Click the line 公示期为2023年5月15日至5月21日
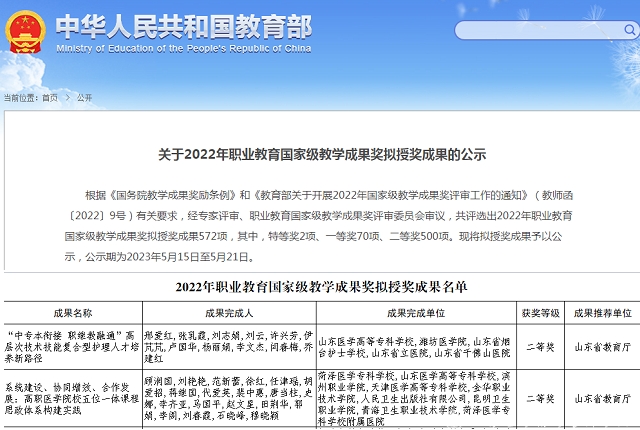Image resolution: width=640 pixels, height=430 pixels. (160, 257)
